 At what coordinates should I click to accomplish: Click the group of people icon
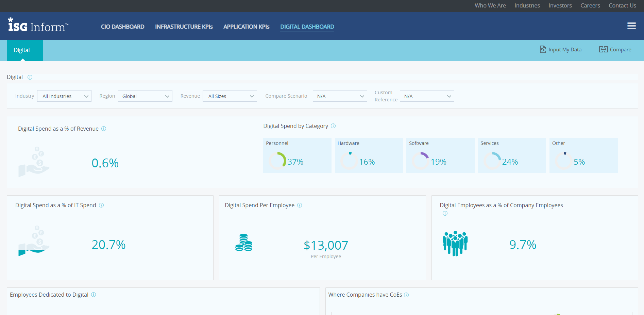coord(455,244)
